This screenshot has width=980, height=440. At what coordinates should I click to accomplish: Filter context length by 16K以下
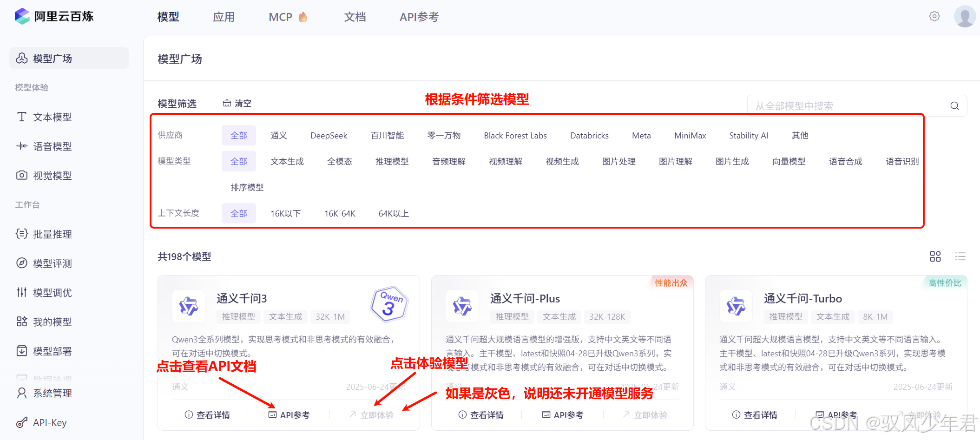(x=286, y=213)
